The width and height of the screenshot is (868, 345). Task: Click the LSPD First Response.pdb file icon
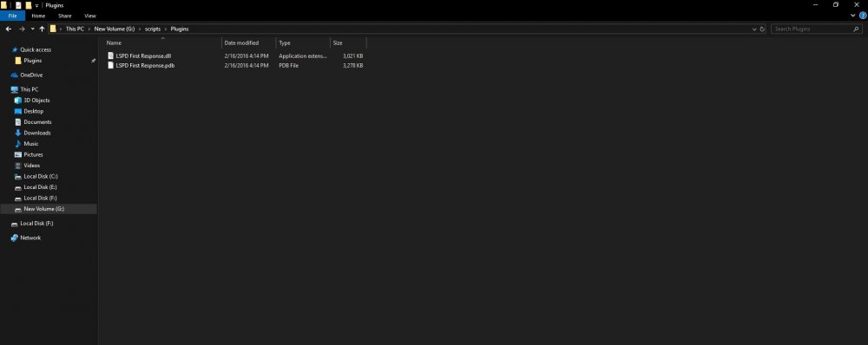(x=111, y=65)
